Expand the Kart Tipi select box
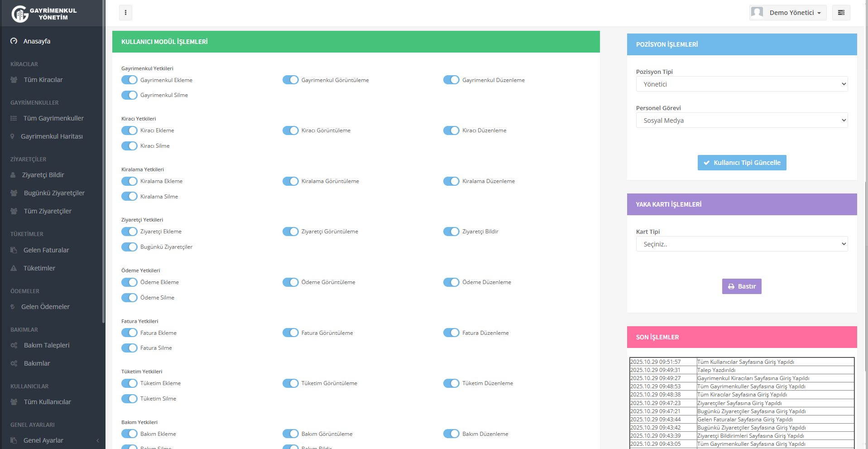The image size is (868, 449). (x=742, y=244)
